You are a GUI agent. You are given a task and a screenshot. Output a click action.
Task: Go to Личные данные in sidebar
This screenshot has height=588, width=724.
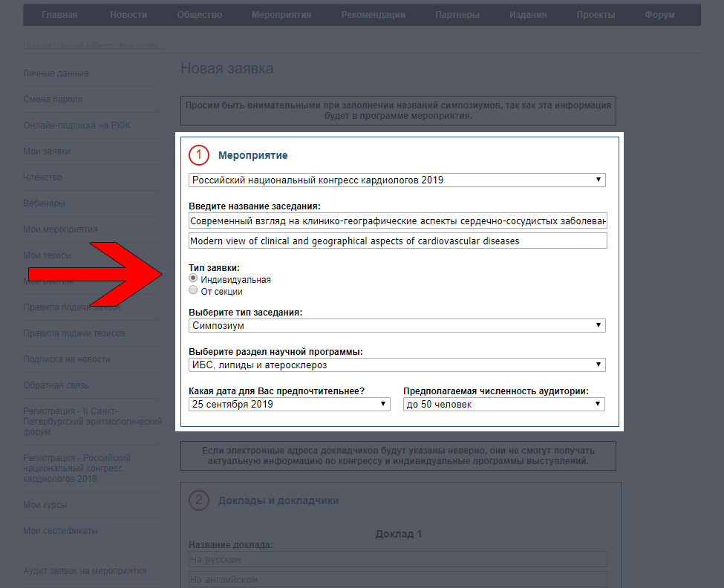pyautogui.click(x=56, y=73)
